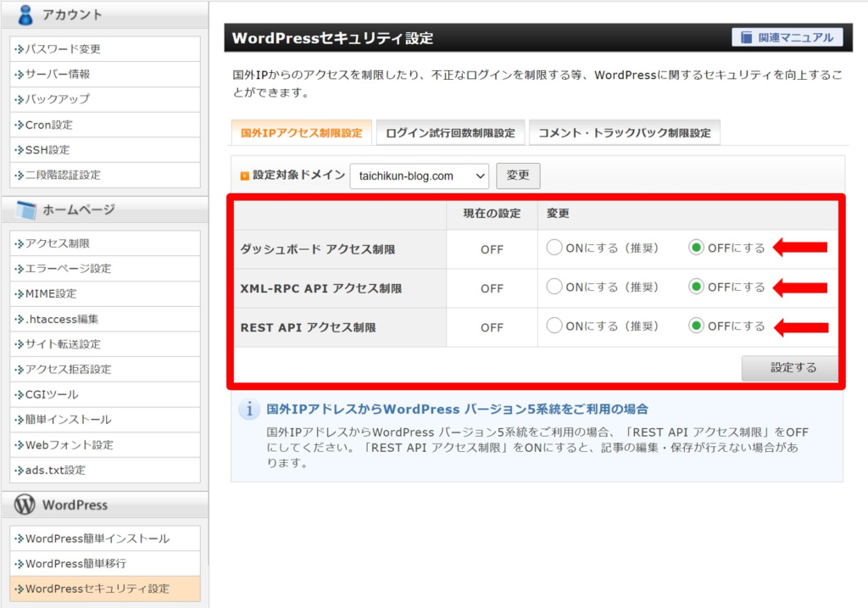Viewport: 868px width, 608px height.
Task: Select ONにする for REST API アクセス制限
Action: 554,326
